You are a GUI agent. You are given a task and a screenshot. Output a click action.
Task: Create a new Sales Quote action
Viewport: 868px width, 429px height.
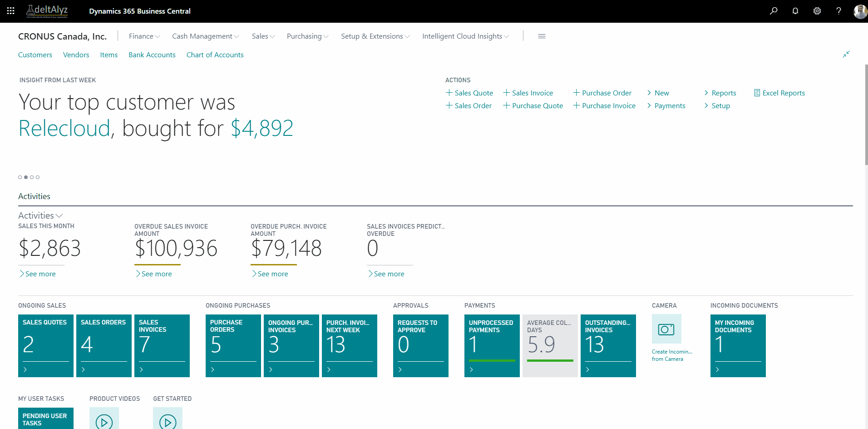[469, 93]
